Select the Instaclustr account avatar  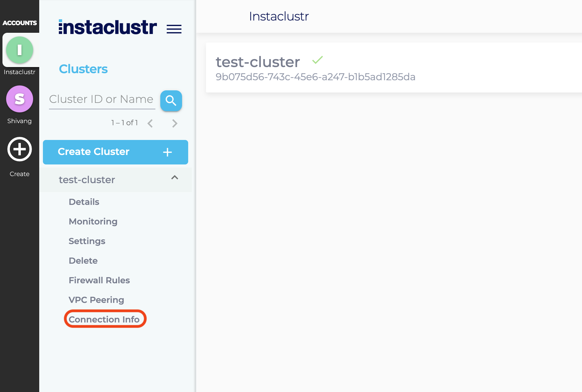click(x=20, y=50)
